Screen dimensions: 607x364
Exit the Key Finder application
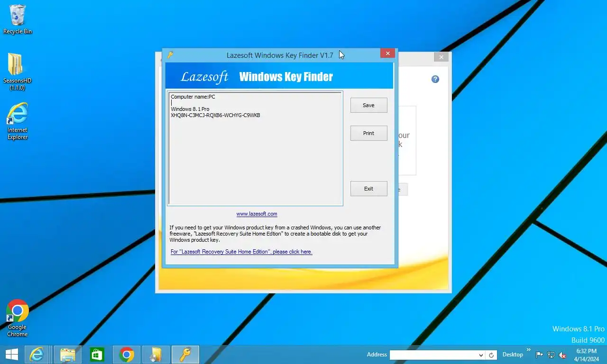tap(368, 189)
